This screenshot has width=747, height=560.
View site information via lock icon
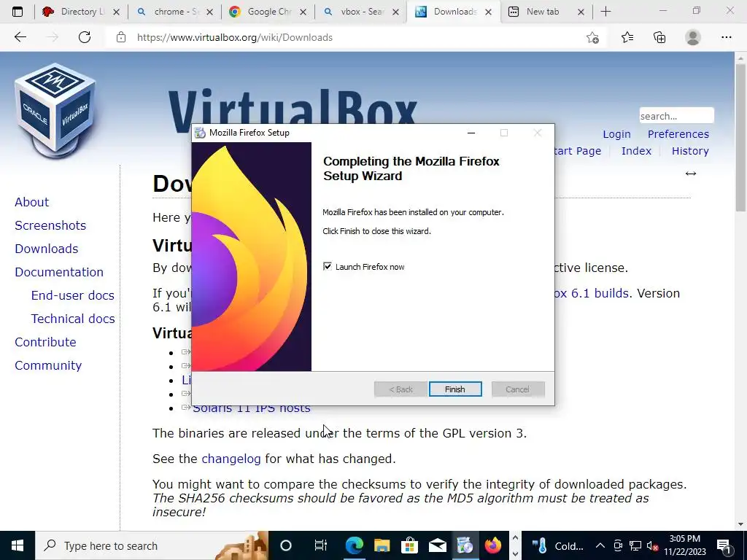point(121,37)
